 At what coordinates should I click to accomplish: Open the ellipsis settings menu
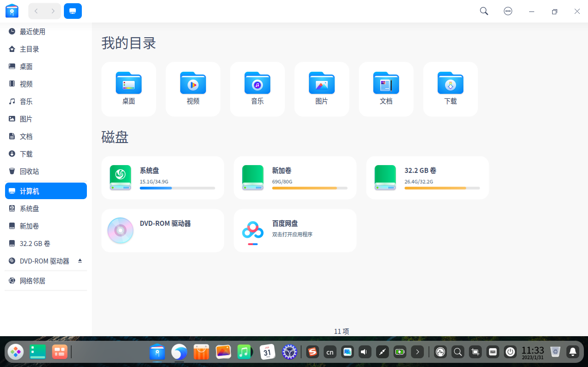pos(508,11)
